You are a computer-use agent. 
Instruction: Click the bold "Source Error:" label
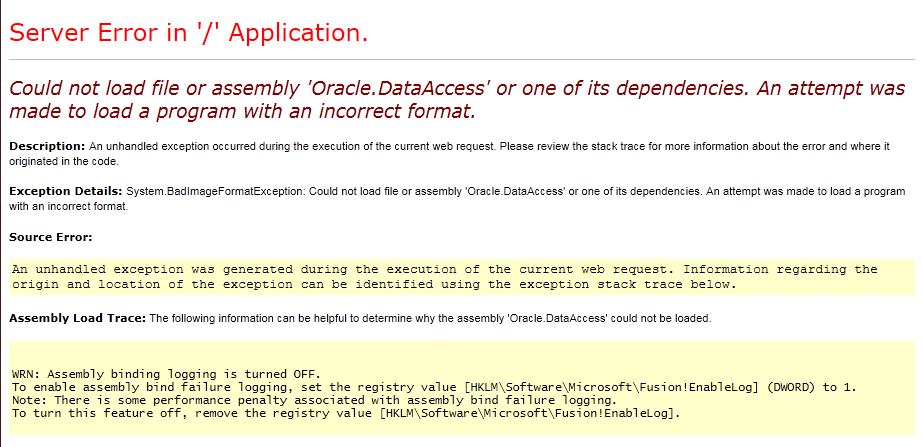[x=51, y=238]
